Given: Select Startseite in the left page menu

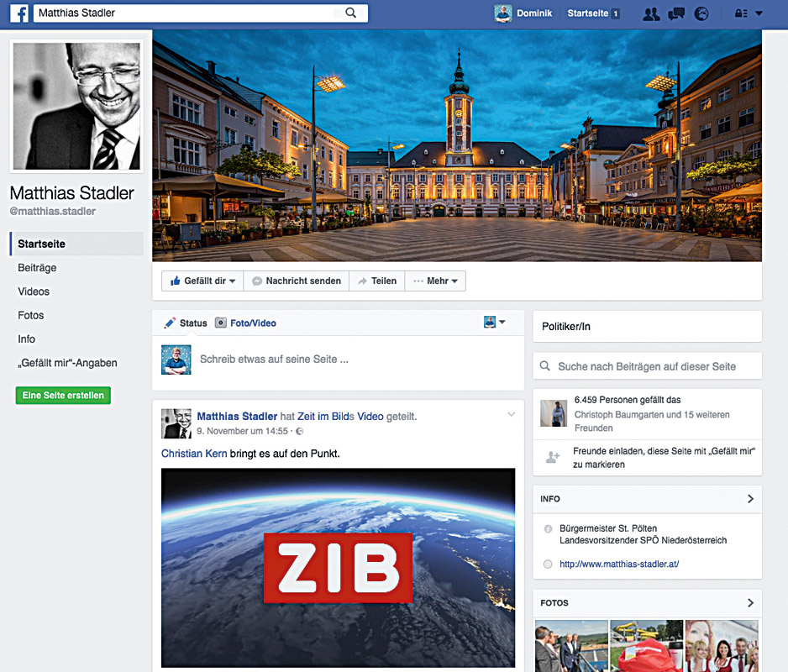Looking at the screenshot, I should [76, 244].
